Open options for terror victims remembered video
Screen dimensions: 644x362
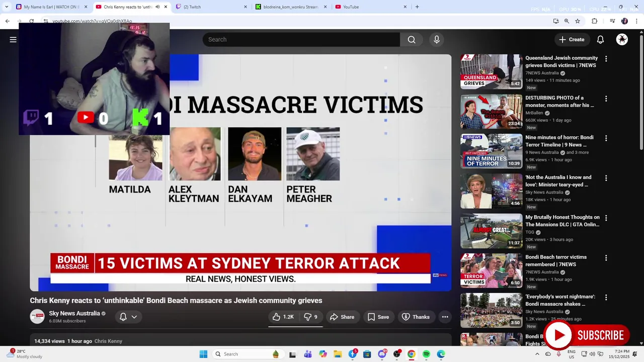[x=606, y=258]
